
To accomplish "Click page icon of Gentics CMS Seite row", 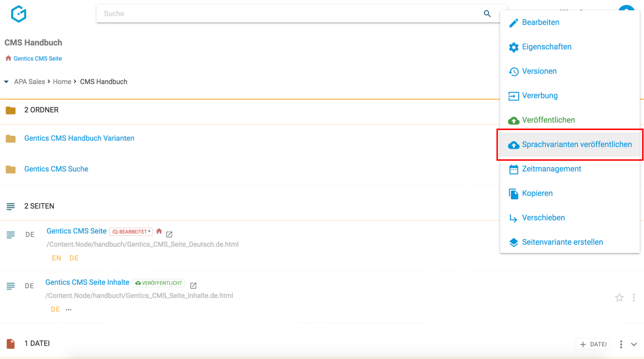I will [11, 235].
